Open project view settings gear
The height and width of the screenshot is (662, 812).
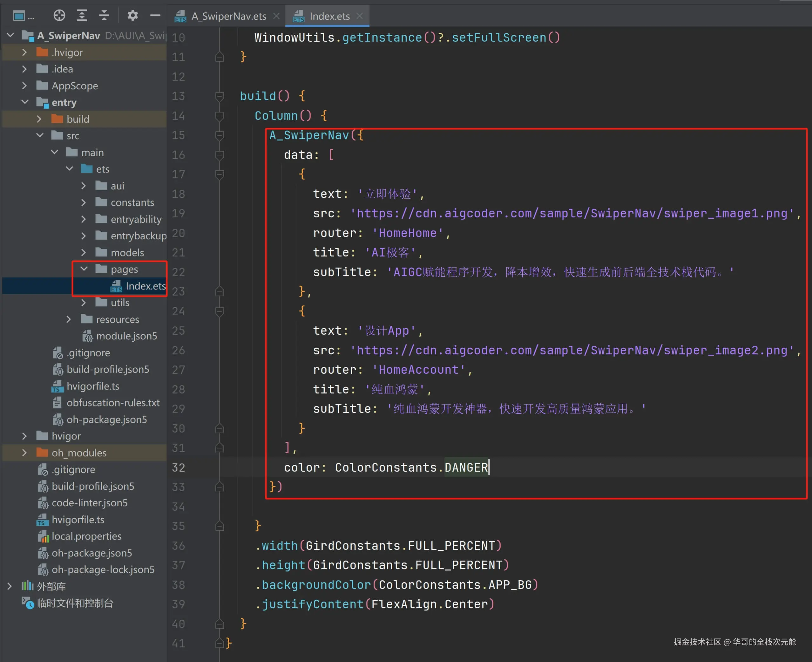132,16
